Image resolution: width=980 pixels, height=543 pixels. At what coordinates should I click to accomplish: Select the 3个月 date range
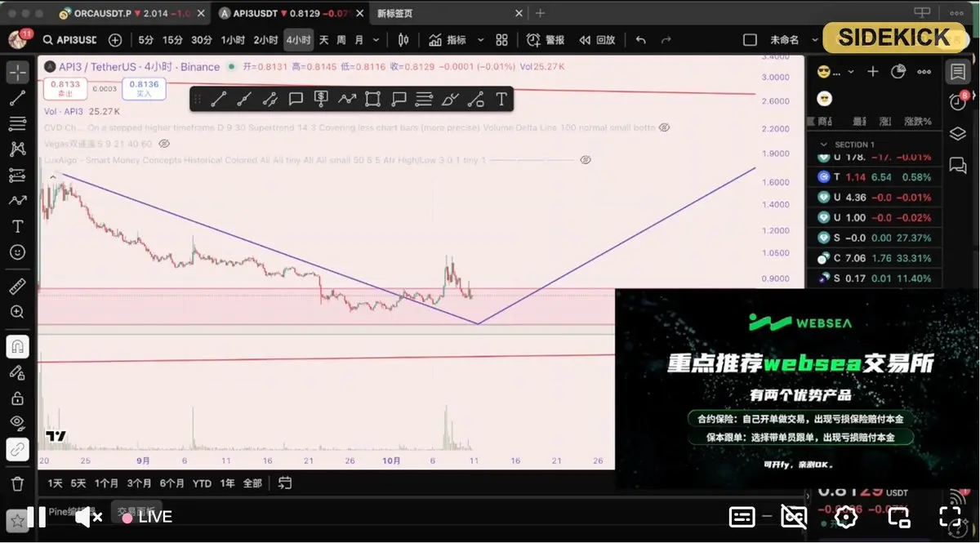pos(139,483)
